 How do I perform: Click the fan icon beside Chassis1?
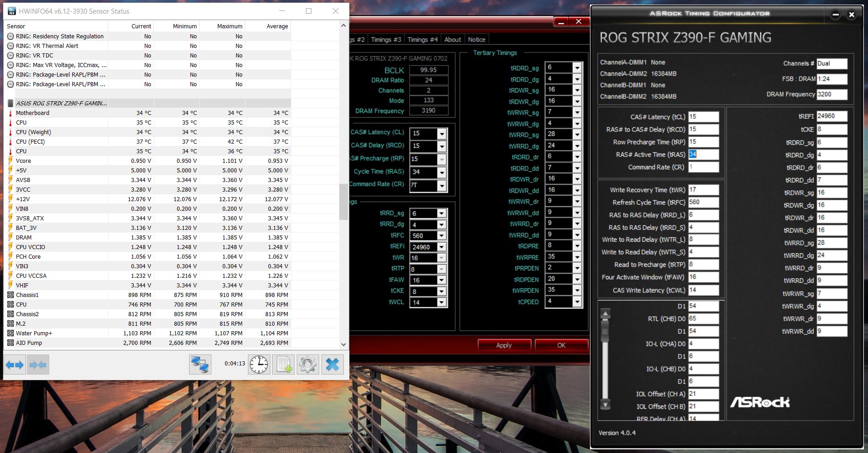point(11,295)
